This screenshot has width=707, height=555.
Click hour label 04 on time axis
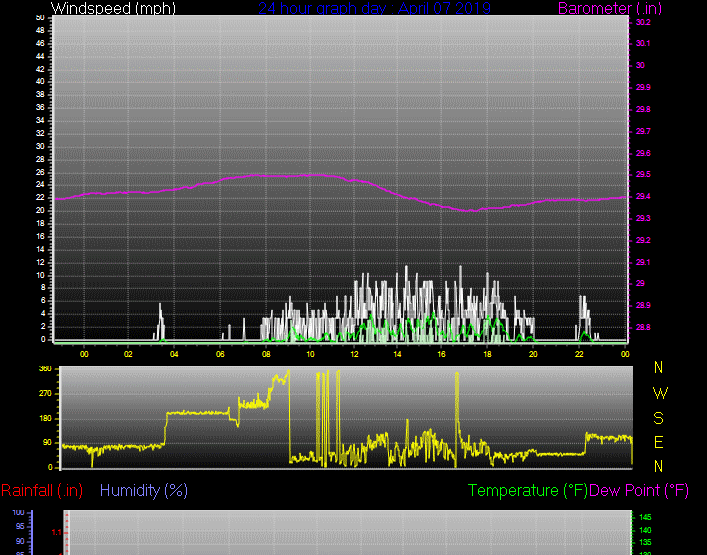[x=174, y=354]
